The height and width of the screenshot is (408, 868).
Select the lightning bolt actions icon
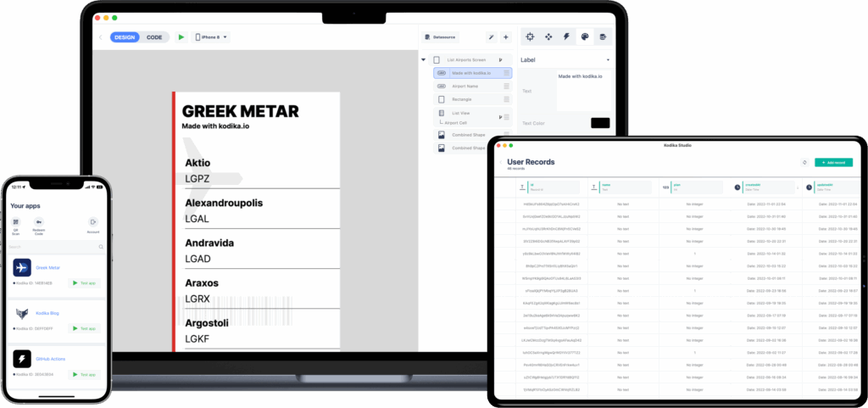[x=566, y=36]
